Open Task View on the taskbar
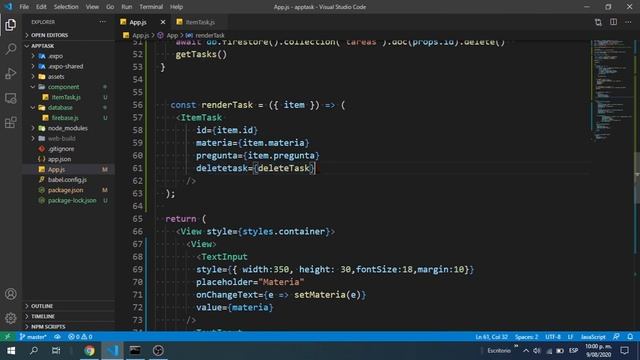The height and width of the screenshot is (360, 640). point(56,351)
